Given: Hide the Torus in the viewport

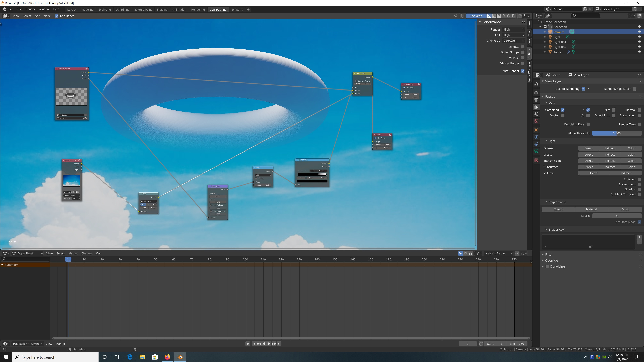Looking at the screenshot, I should [639, 52].
